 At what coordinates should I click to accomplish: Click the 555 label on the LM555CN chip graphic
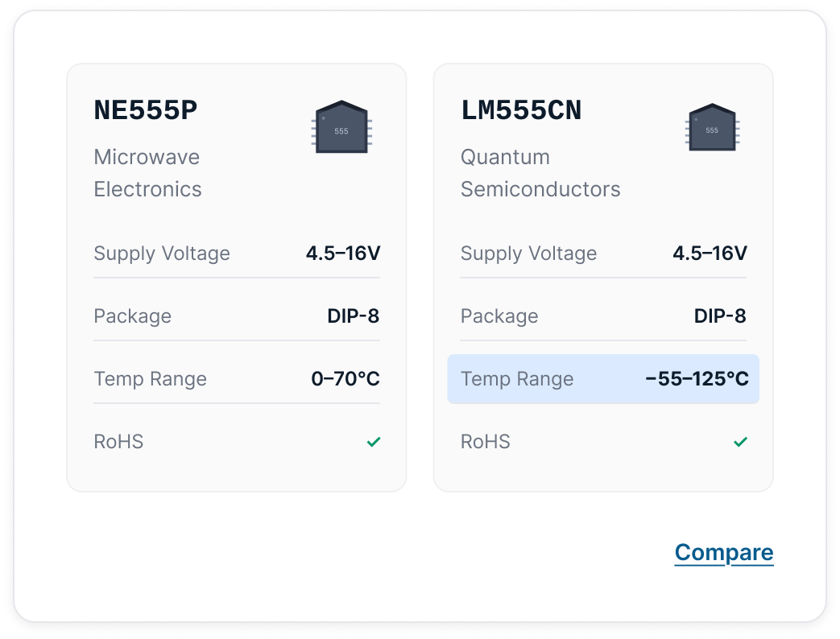pyautogui.click(x=710, y=130)
